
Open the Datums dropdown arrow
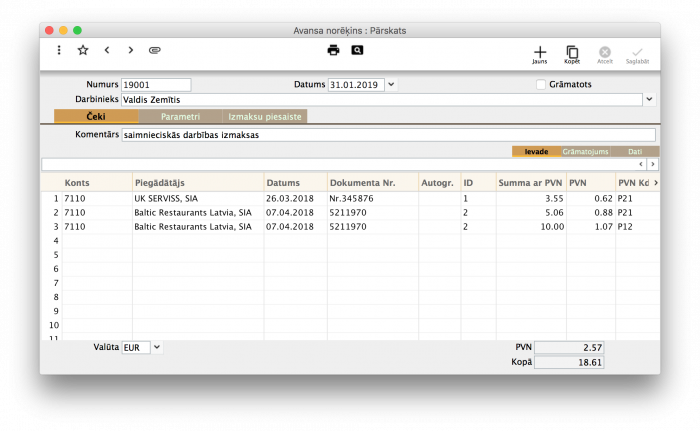[x=391, y=85]
